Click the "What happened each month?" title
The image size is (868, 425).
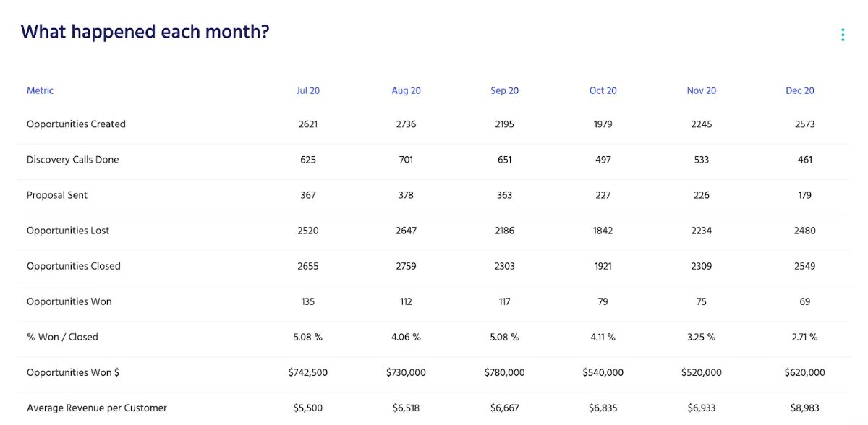145,32
